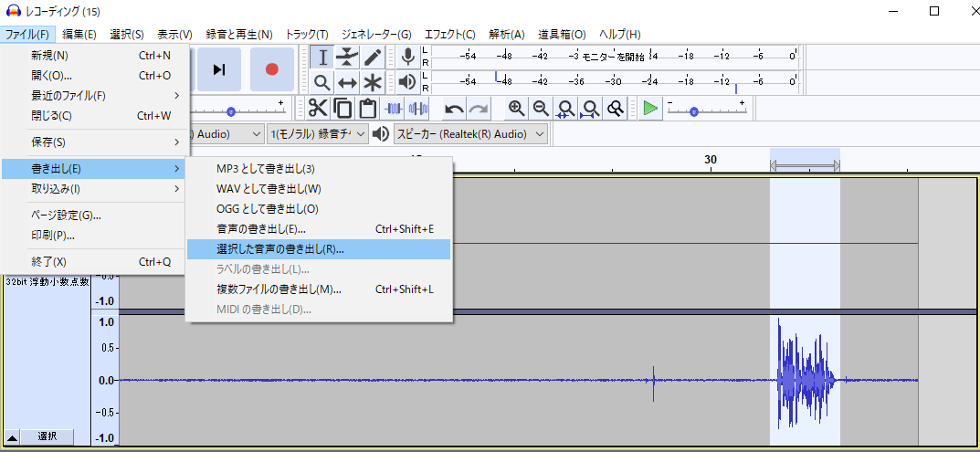Click Fit project to width icon
The width and height of the screenshot is (980, 452).
pos(590,109)
